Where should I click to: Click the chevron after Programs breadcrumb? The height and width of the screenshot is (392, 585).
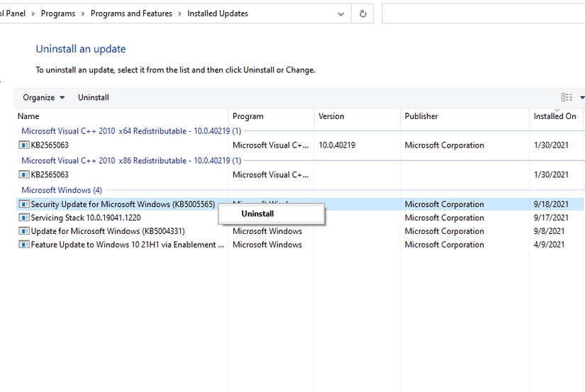83,13
